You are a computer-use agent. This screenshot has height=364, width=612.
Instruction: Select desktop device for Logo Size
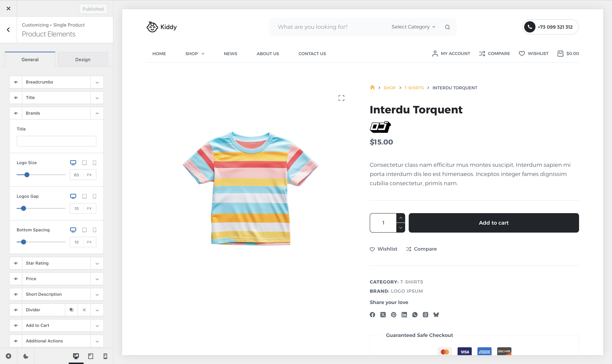[73, 163]
